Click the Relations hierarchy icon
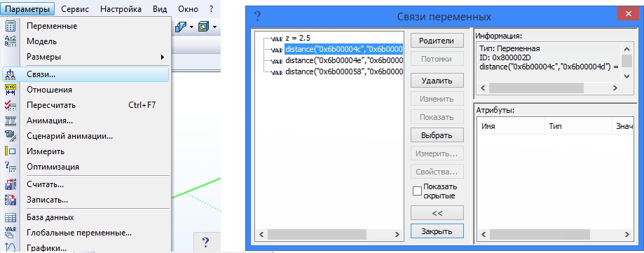 [x=11, y=74]
